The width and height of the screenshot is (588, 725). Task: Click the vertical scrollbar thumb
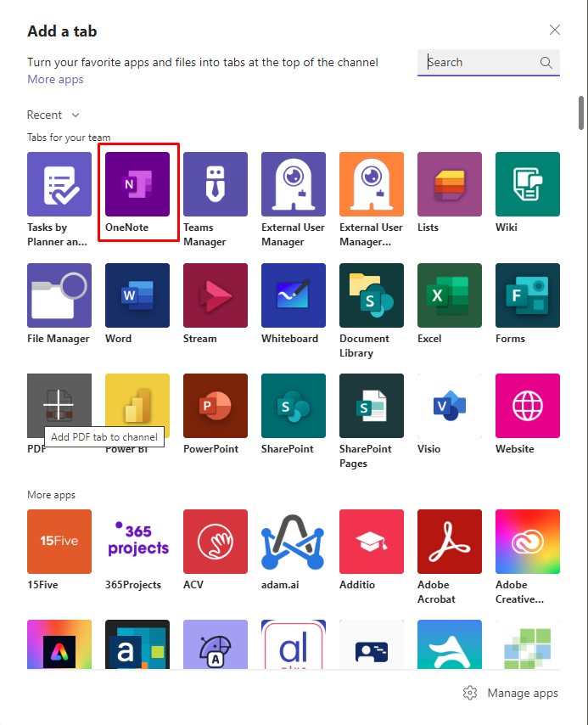coord(581,113)
